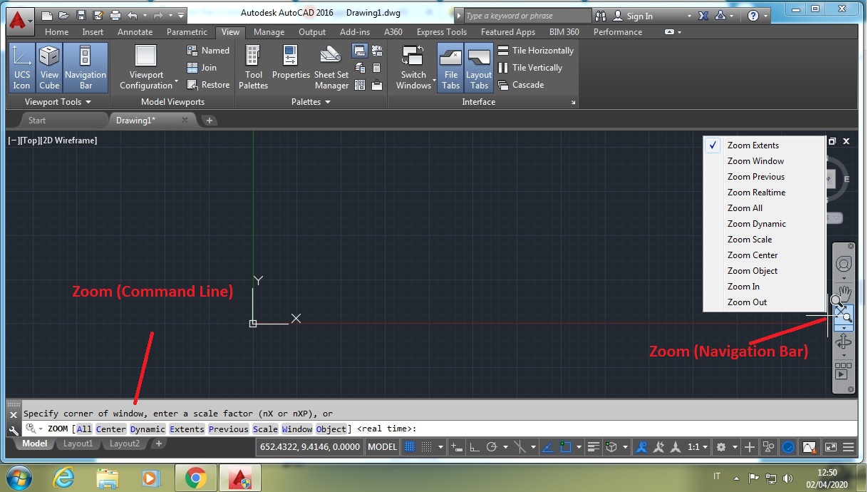Click the Orbit icon on the navigation bar

[x=844, y=341]
